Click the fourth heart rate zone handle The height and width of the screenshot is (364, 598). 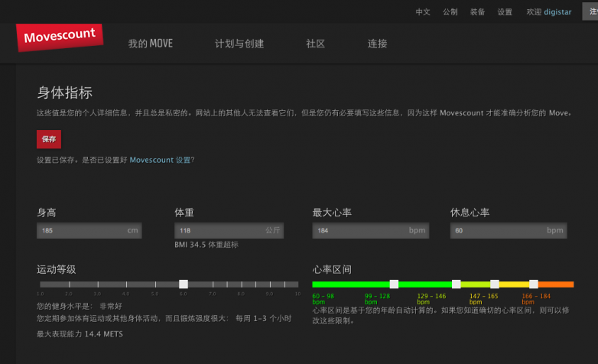534,284
